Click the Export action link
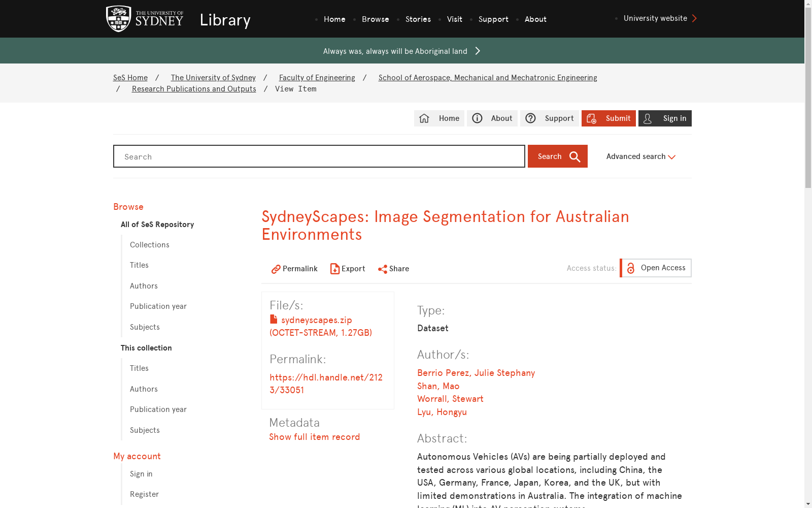The image size is (812, 508). tap(348, 269)
